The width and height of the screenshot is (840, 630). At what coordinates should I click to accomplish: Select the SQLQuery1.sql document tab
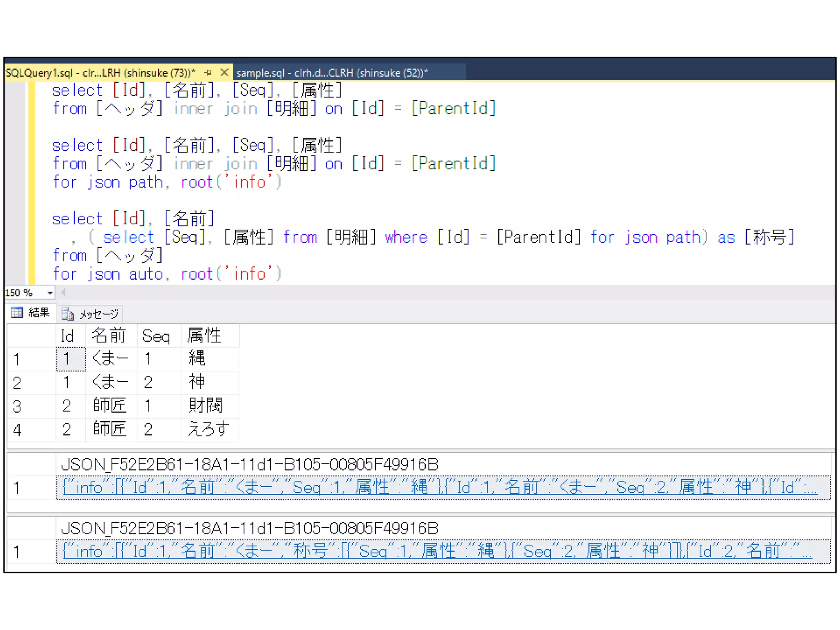pos(100,73)
